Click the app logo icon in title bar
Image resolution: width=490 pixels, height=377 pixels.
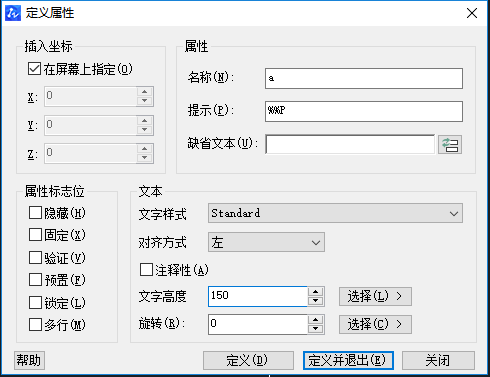[13, 13]
